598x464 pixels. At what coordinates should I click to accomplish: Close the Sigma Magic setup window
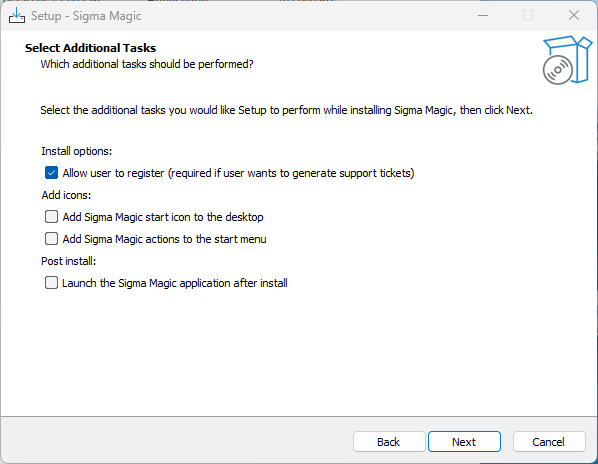(x=574, y=16)
